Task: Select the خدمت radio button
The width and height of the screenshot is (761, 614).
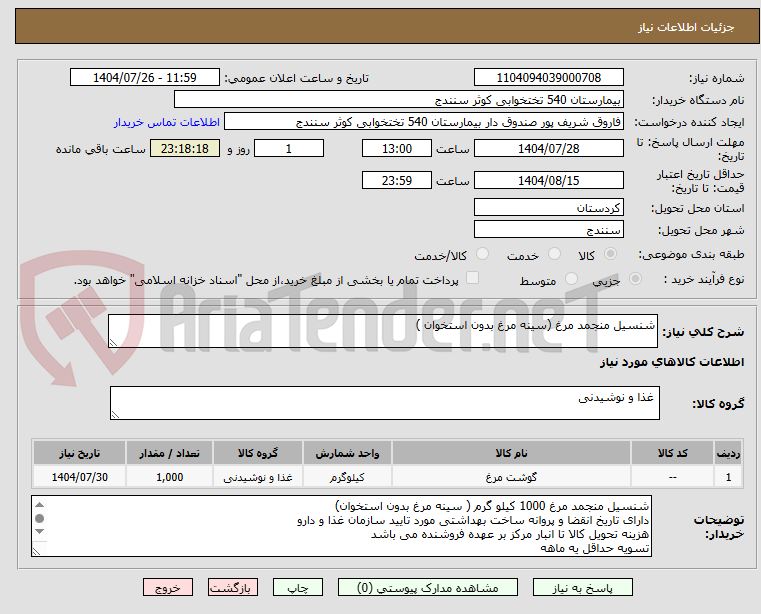Action: (554, 254)
